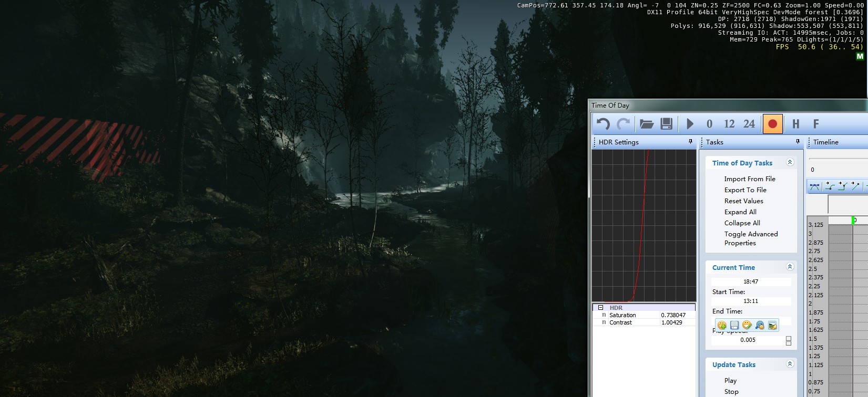This screenshot has height=397, width=868.
Task: Click the green M indicator in viewport
Action: tap(860, 56)
